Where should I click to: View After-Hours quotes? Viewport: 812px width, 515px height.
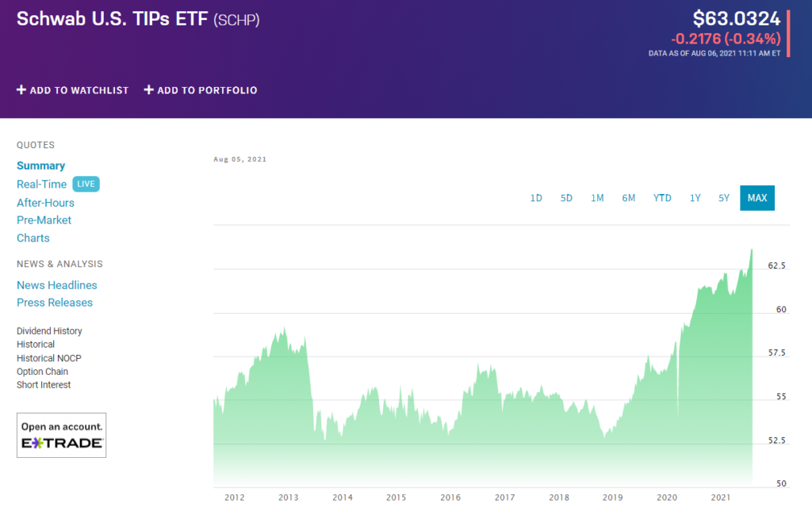(x=45, y=203)
